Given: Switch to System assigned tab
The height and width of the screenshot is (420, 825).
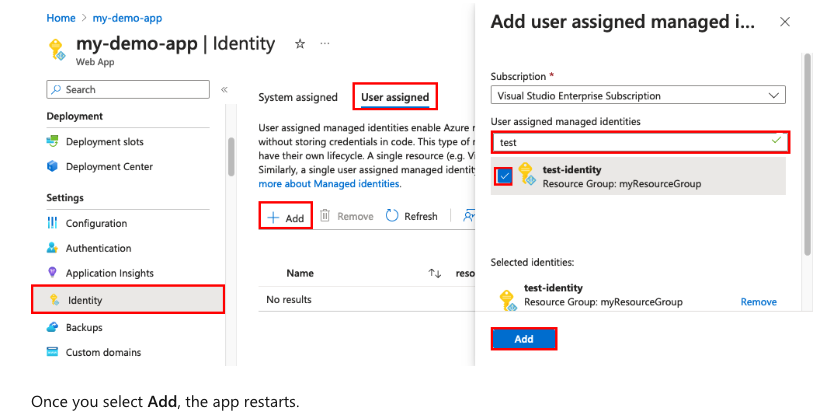Looking at the screenshot, I should coord(298,97).
